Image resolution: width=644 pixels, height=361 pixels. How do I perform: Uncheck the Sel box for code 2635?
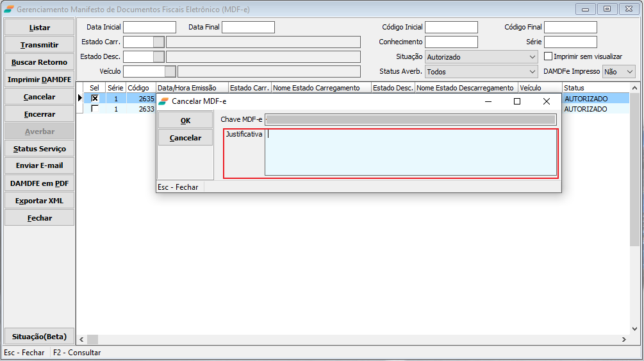[x=95, y=99]
